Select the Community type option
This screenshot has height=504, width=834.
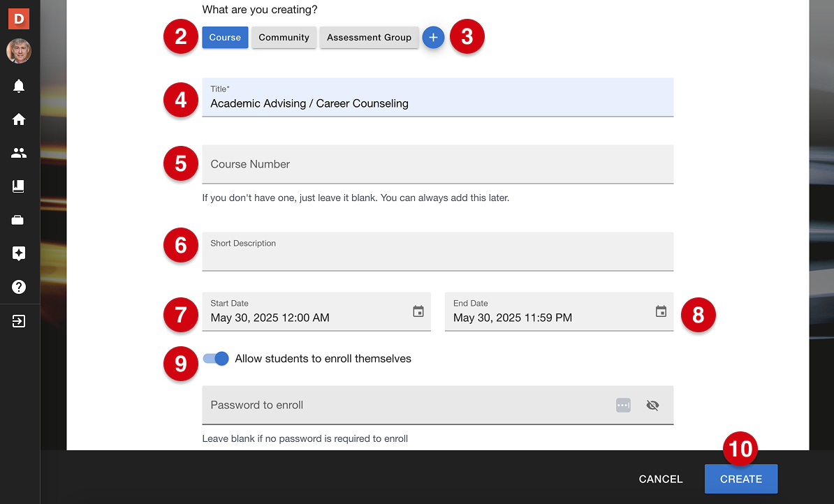284,37
